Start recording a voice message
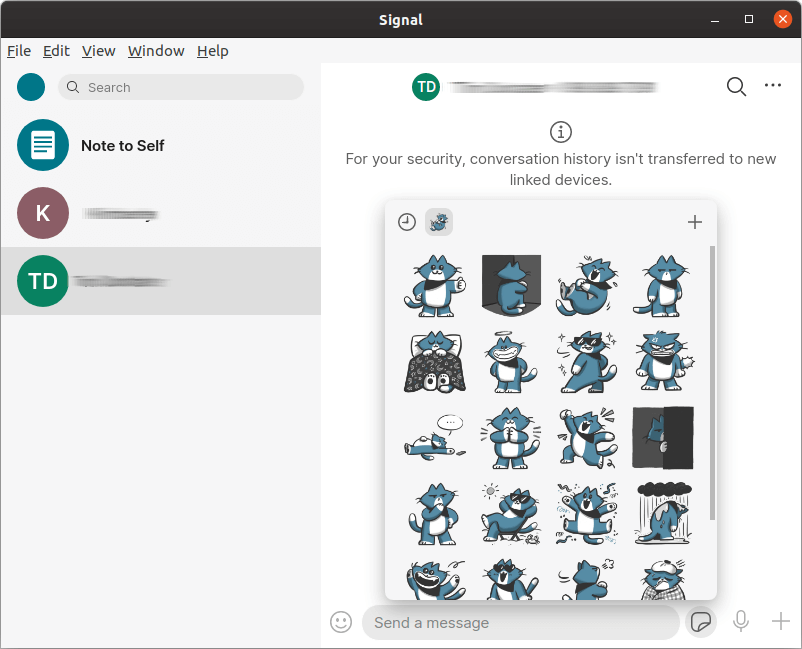The height and width of the screenshot is (649, 802). coord(741,621)
